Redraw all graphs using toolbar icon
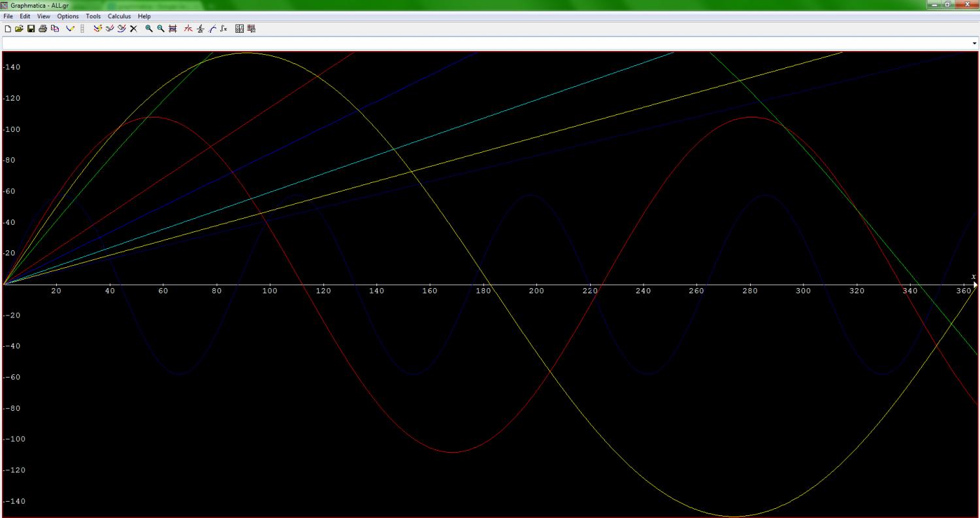The height and width of the screenshot is (518, 980). click(x=98, y=29)
